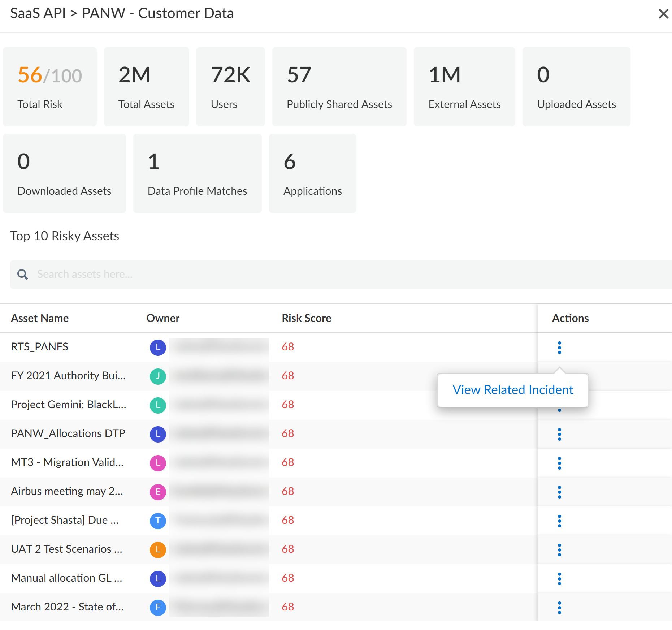The width and height of the screenshot is (672, 630).
Task: Open actions menu for RTS_PANFS asset
Action: coord(559,348)
